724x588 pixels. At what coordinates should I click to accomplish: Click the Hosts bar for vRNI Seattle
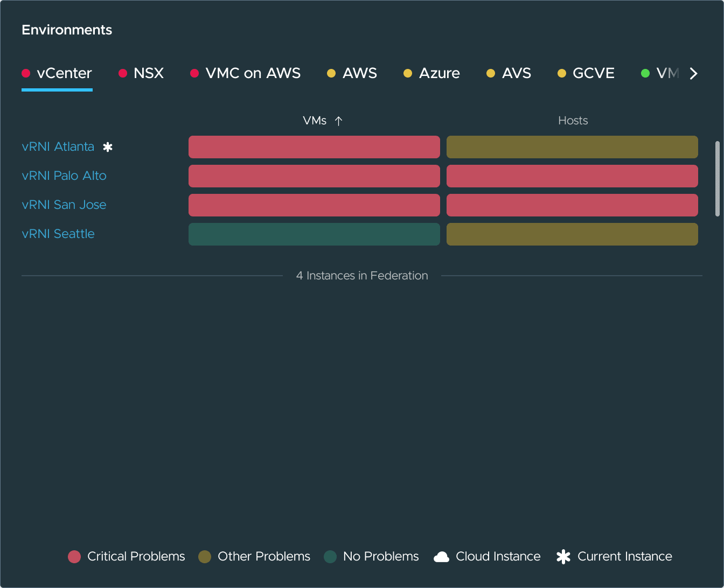pos(572,234)
